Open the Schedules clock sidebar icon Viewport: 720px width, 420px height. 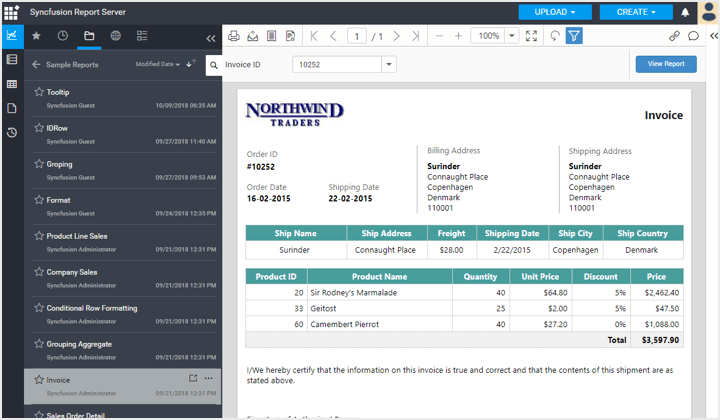(x=12, y=133)
